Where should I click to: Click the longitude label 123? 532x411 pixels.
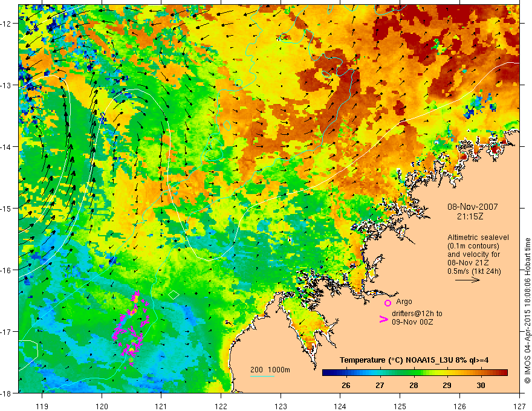281,406
